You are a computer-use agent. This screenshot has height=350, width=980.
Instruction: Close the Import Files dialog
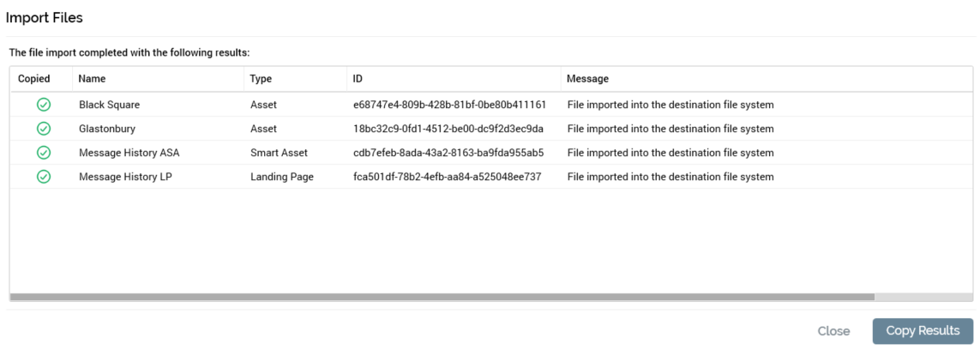[x=833, y=331]
